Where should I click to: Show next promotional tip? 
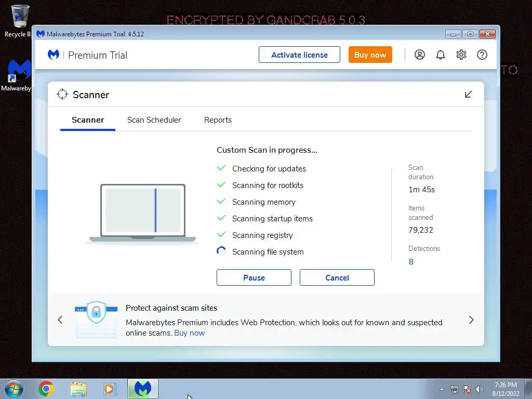point(471,320)
